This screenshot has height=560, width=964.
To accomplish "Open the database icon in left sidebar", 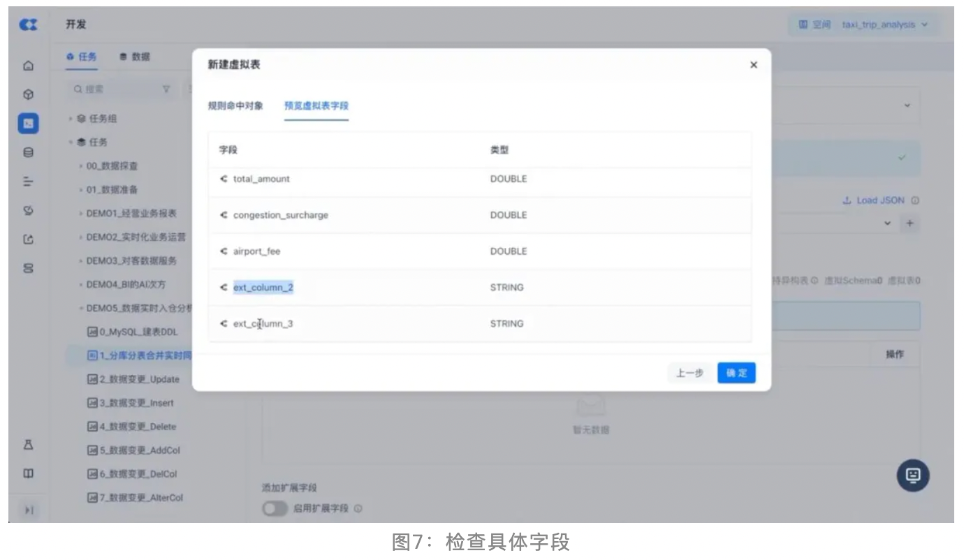I will click(29, 152).
